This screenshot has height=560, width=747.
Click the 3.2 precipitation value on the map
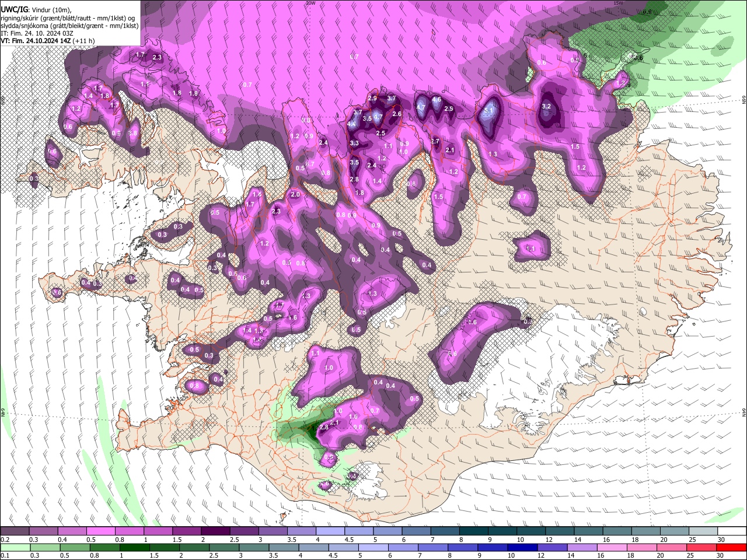pos(546,106)
